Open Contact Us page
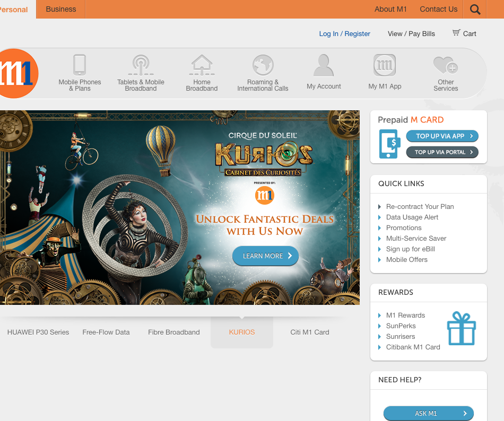The width and height of the screenshot is (504, 421). tap(438, 10)
